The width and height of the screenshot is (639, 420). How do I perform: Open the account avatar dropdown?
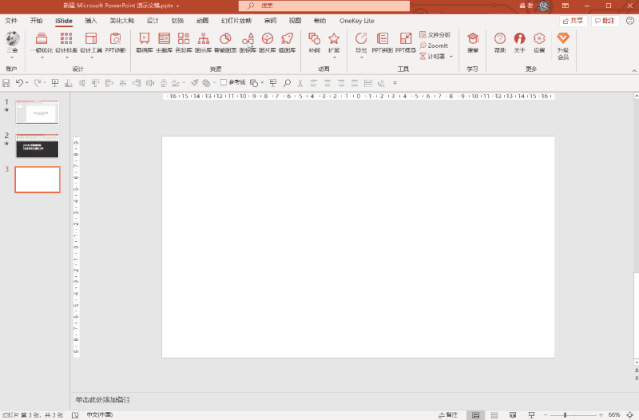coord(12,45)
